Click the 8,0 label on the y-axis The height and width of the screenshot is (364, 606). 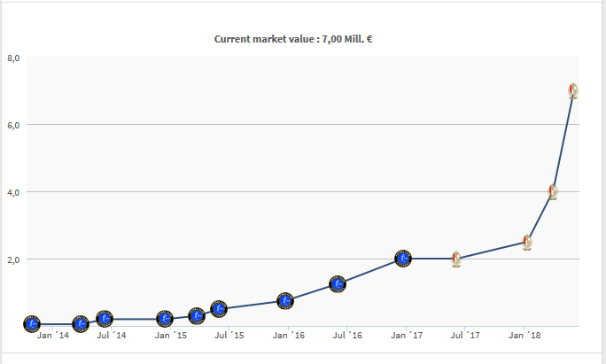click(x=13, y=58)
